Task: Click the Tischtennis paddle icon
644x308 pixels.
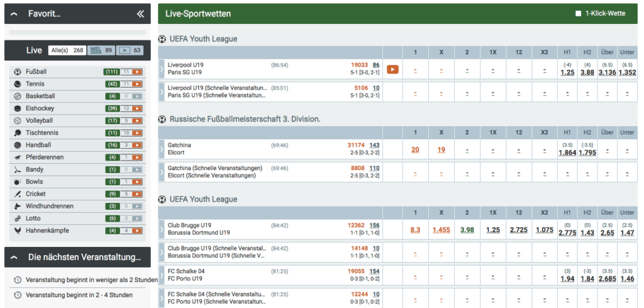Action: tap(17, 133)
